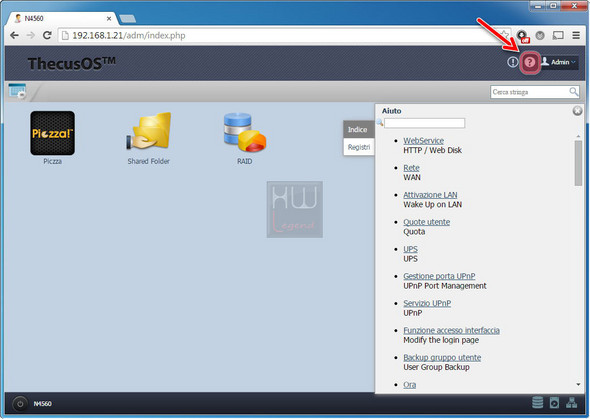The height and width of the screenshot is (419, 590).
Task: Open the WebService help link
Action: [x=423, y=141]
